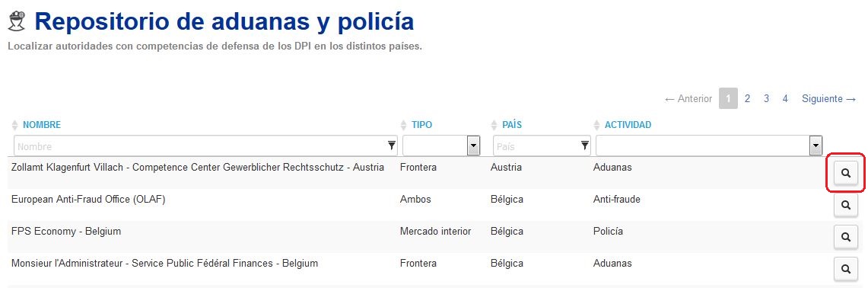Viewport: 868px width, 288px height.
Task: Go to page 3 of results
Action: point(766,99)
